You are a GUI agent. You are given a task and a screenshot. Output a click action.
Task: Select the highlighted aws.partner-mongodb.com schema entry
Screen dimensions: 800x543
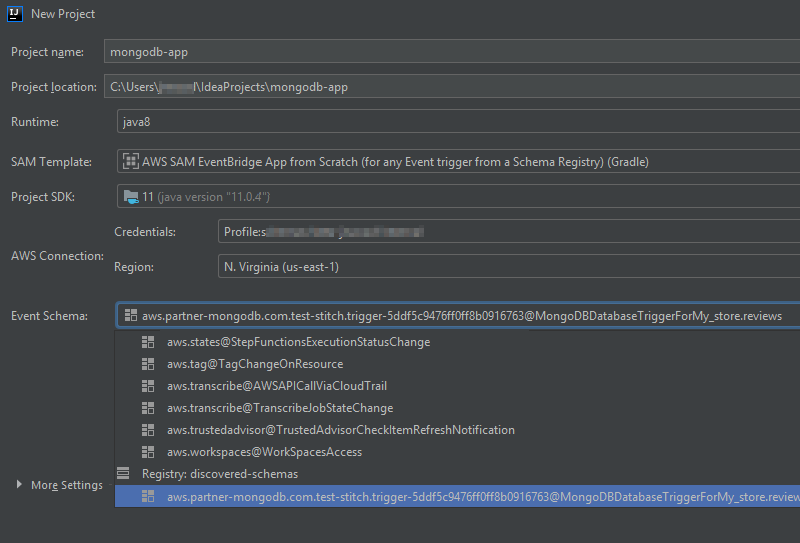click(457, 496)
